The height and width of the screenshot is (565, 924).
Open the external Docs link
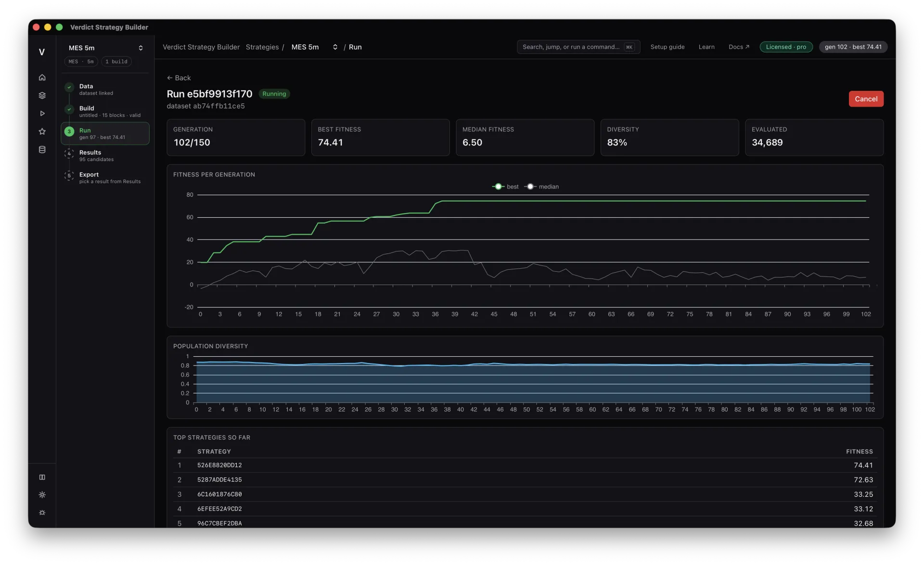click(739, 47)
